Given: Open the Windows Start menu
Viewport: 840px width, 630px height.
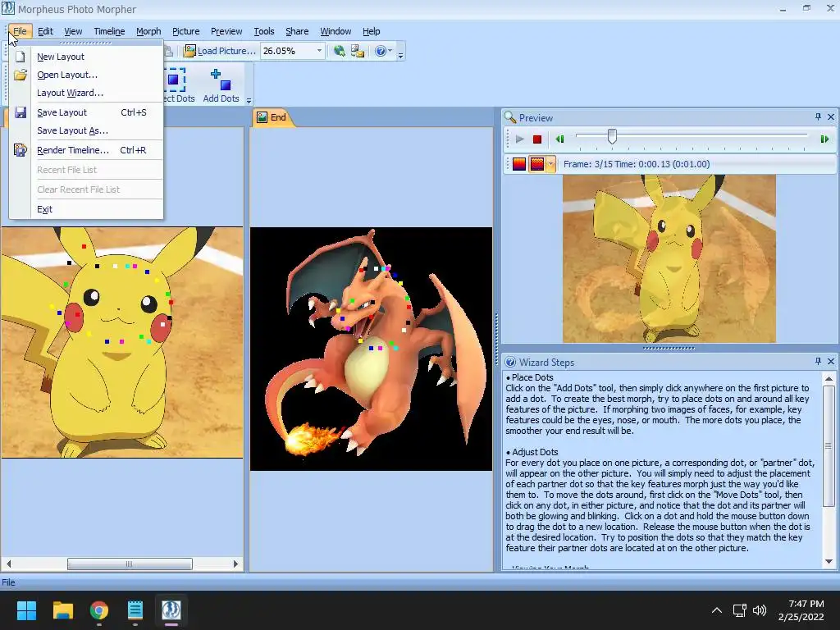Looking at the screenshot, I should [x=27, y=610].
